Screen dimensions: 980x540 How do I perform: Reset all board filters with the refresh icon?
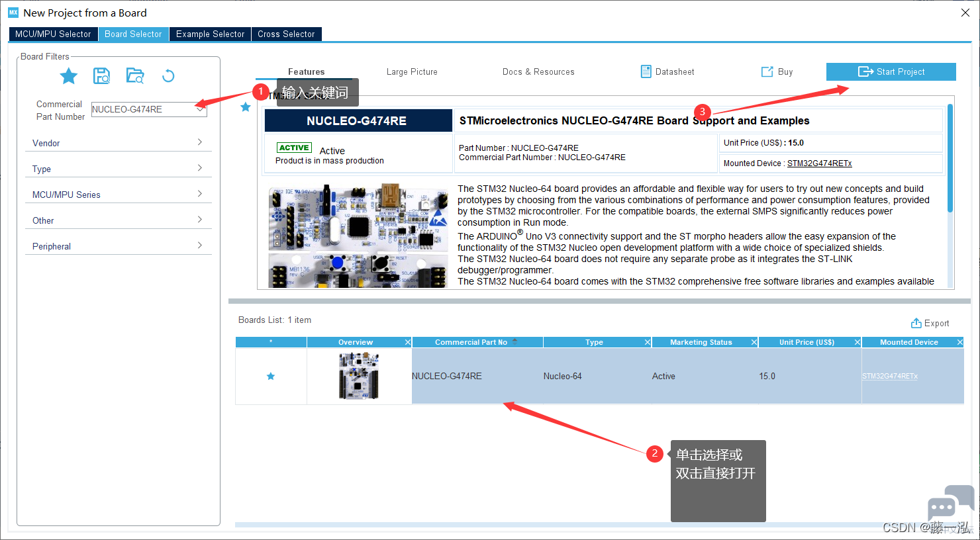[x=168, y=76]
